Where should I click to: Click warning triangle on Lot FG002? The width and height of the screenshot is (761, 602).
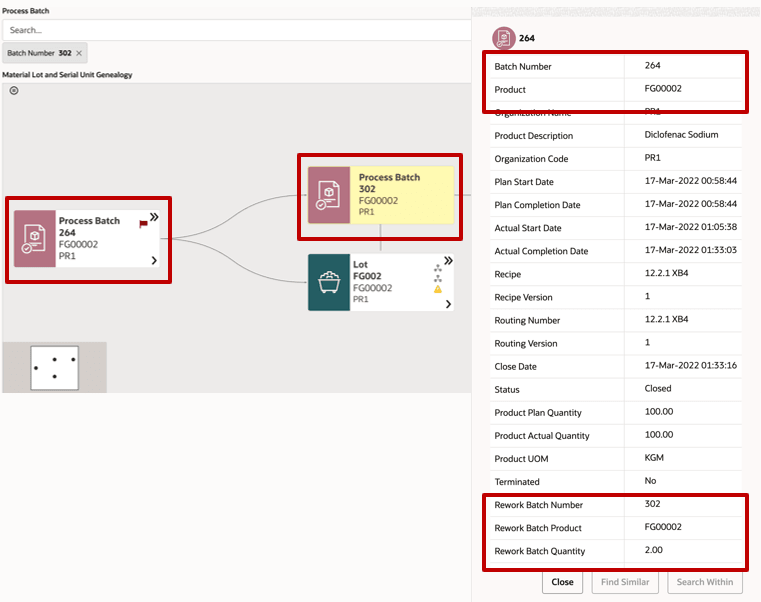[x=438, y=289]
